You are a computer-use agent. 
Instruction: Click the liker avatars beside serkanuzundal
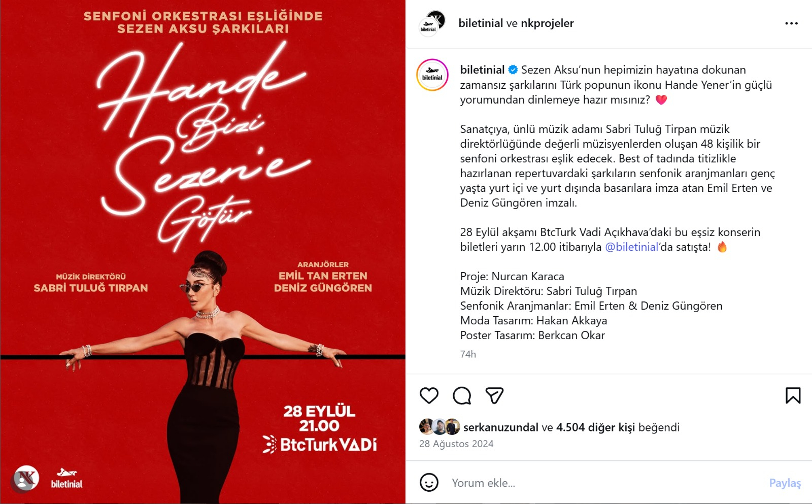[439, 427]
